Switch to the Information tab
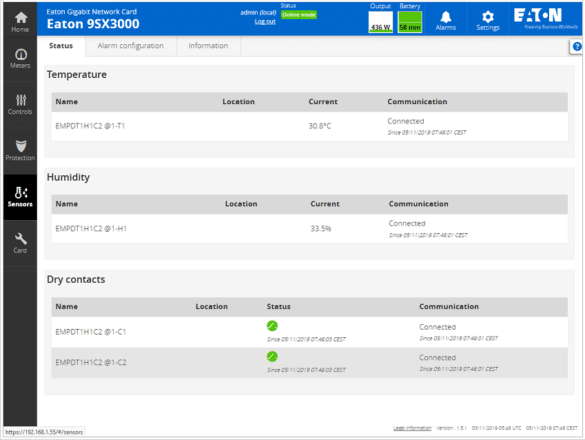This screenshot has width=585, height=440. click(208, 46)
